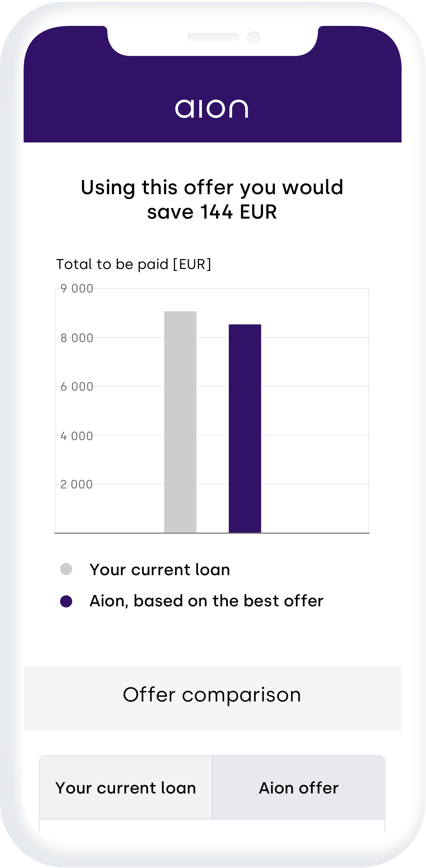The height and width of the screenshot is (868, 426).
Task: Click the 2 000 axis label
Action: [x=77, y=485]
